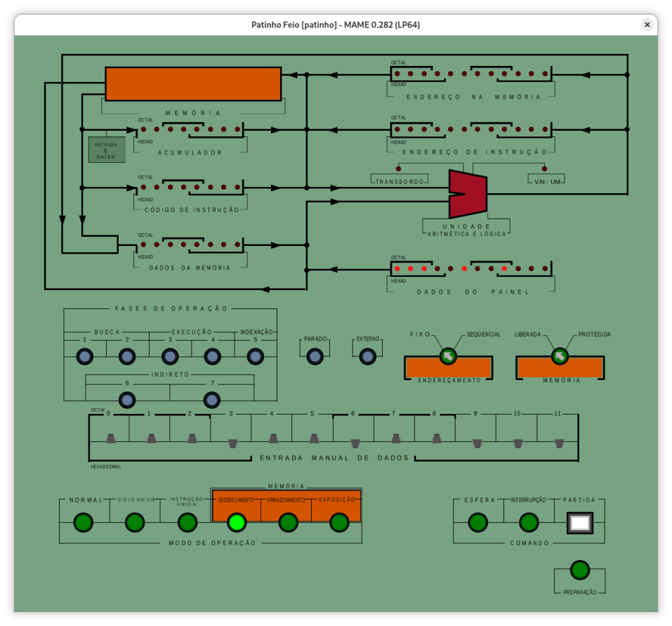Turn the Liberada/Protegida memory knob
672x626 pixels.
click(x=560, y=357)
